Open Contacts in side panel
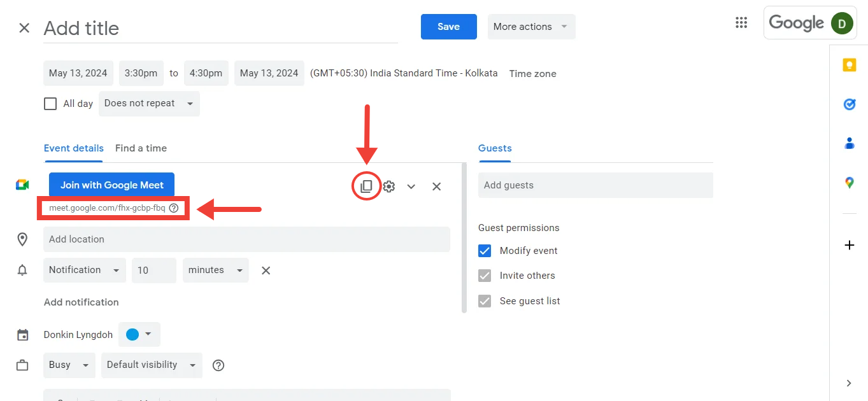The height and width of the screenshot is (401, 868). [849, 144]
